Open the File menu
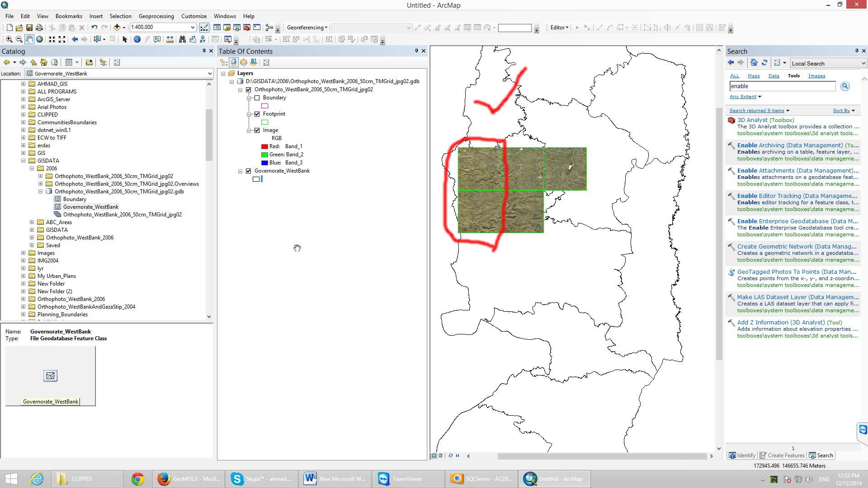This screenshot has height=488, width=868. (x=9, y=16)
